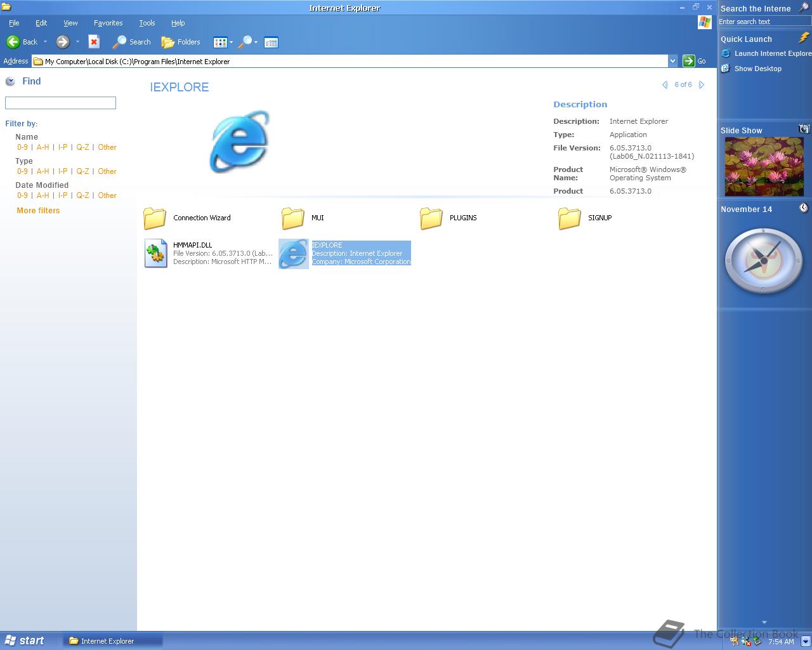This screenshot has width=812, height=650.
Task: Click the network error tray icon
Action: (x=745, y=641)
